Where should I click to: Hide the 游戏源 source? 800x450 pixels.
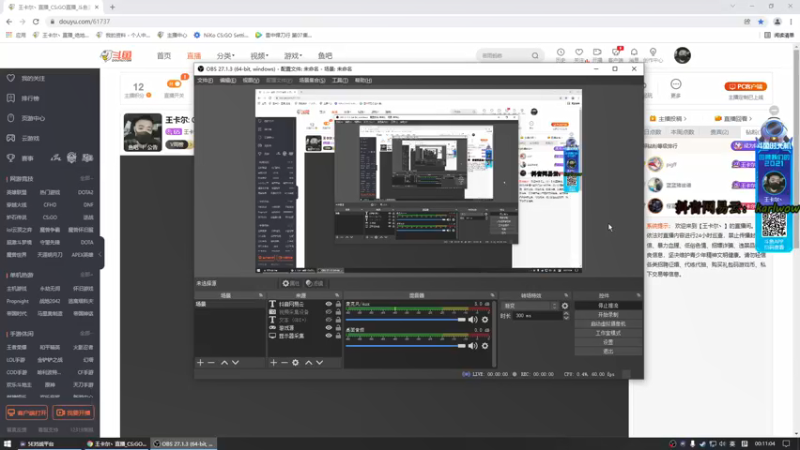[x=329, y=328]
